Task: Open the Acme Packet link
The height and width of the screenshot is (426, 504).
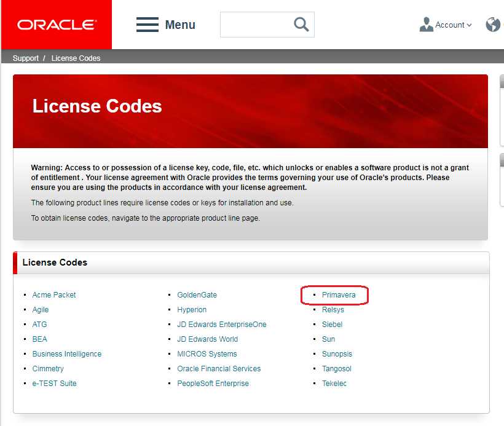Action: pos(54,295)
